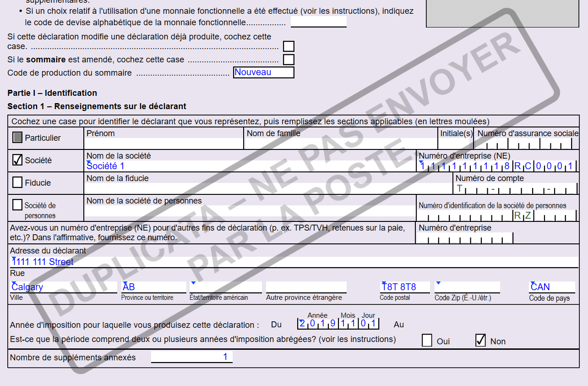The image size is (588, 386).
Task: Edit the Numéro d'entreprise (NE) field
Action: click(x=498, y=166)
